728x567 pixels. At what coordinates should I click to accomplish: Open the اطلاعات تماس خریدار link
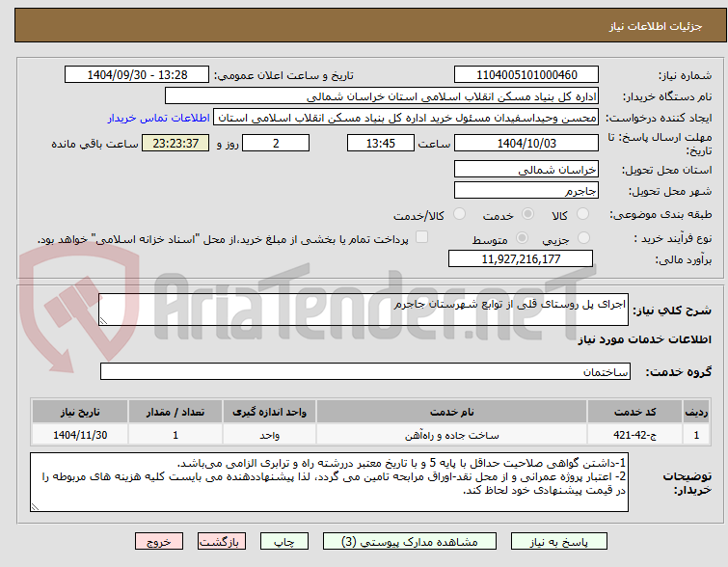pos(159,118)
